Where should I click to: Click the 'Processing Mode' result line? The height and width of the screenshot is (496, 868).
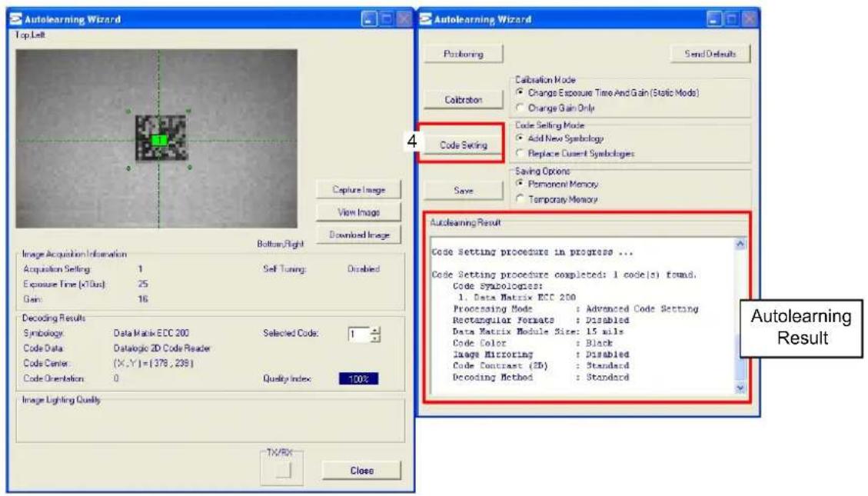click(x=576, y=309)
